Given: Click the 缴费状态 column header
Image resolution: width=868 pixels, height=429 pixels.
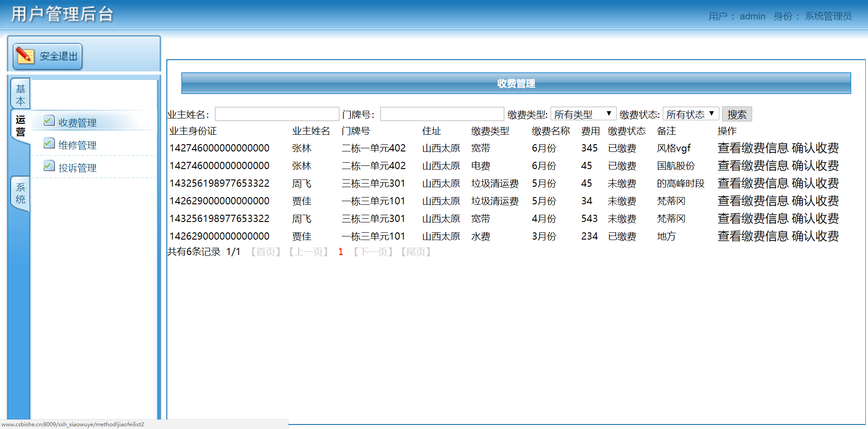Looking at the screenshot, I should point(627,131).
